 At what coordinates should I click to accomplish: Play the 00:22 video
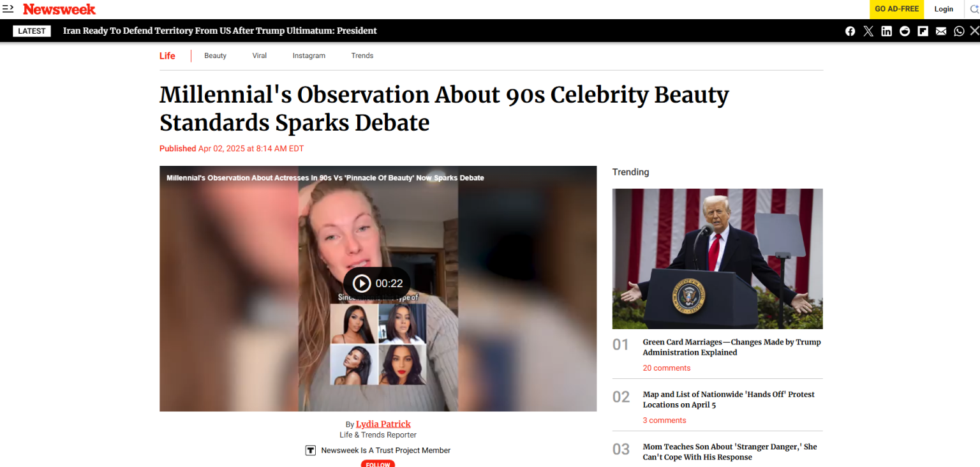(377, 283)
